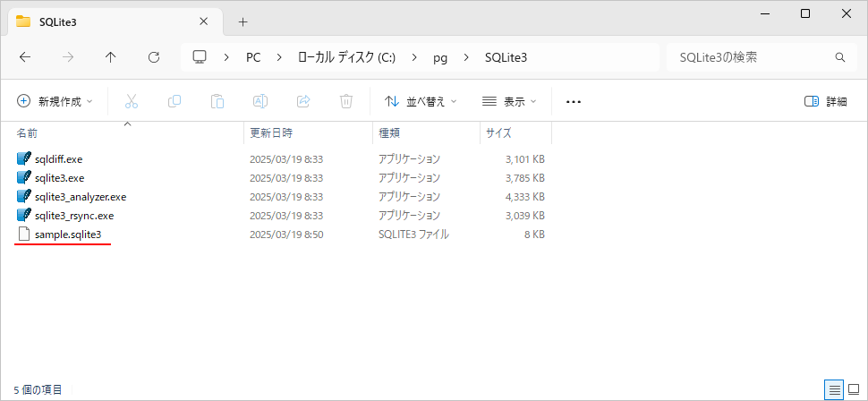Expand the chevron before pg in path
Screen dimensions: 868x401
[414, 57]
